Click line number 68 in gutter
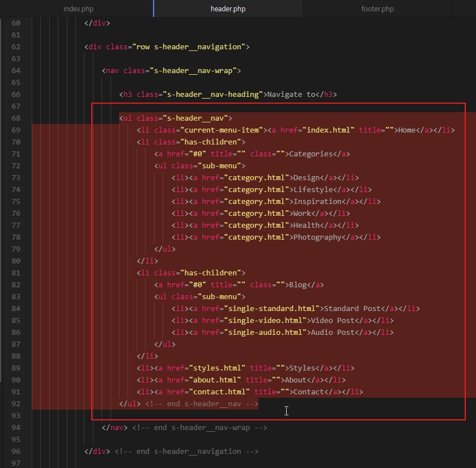The image size is (476, 468). click(x=16, y=118)
